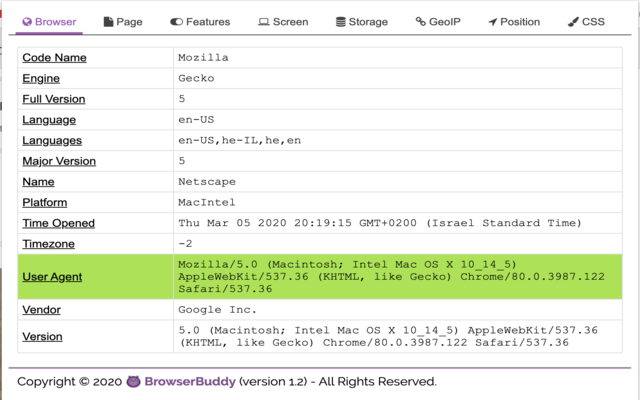The image size is (640, 400).
Task: Click the Vendor link
Action: (x=41, y=310)
